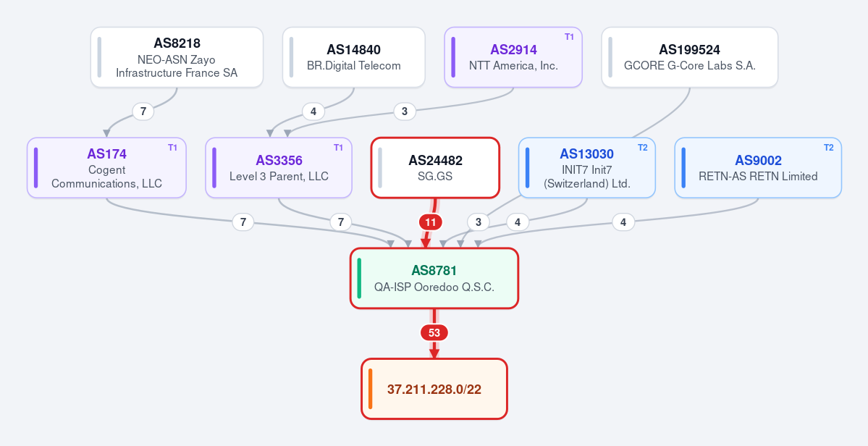Image resolution: width=868 pixels, height=446 pixels.
Task: Click edge count 4 below AS14840
Action: 313,111
